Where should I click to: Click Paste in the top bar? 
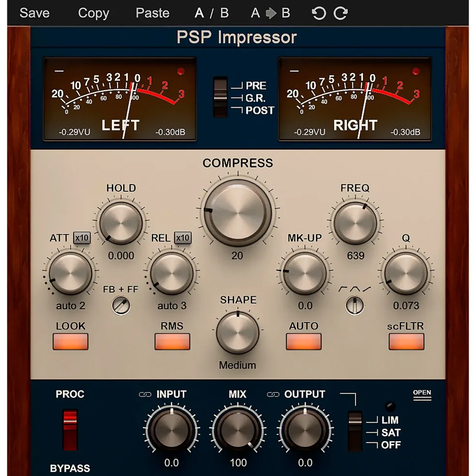click(x=152, y=13)
